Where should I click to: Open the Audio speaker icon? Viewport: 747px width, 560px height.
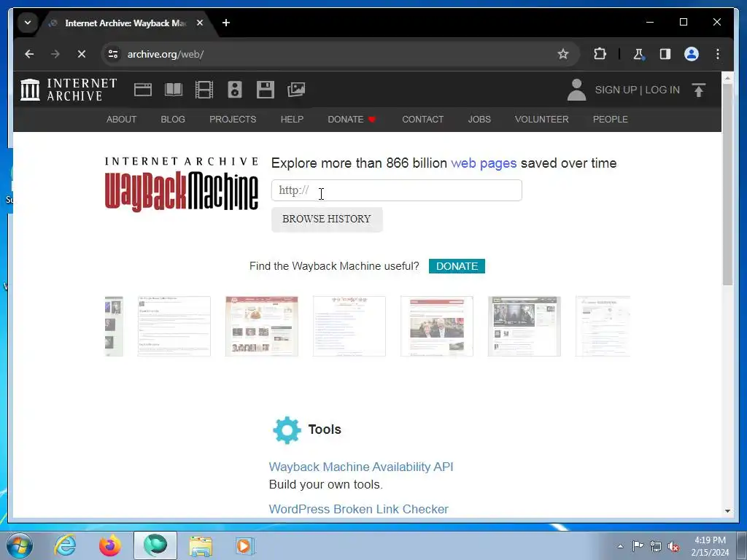pos(234,90)
